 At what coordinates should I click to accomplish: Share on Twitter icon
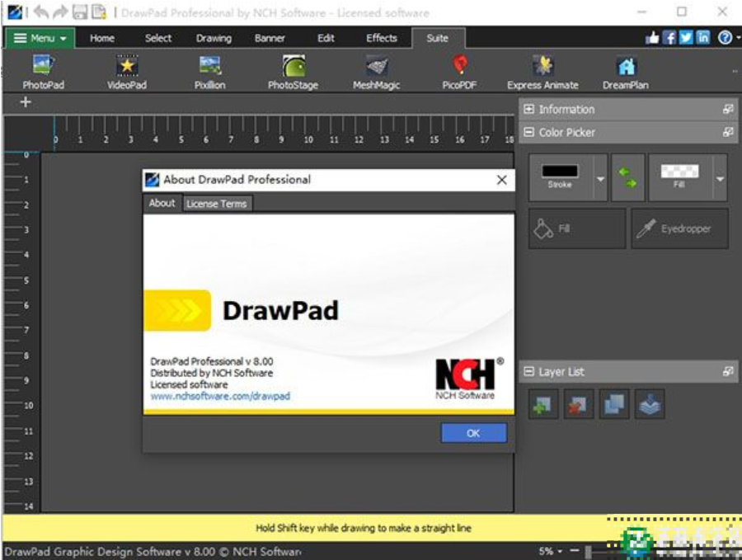(686, 38)
